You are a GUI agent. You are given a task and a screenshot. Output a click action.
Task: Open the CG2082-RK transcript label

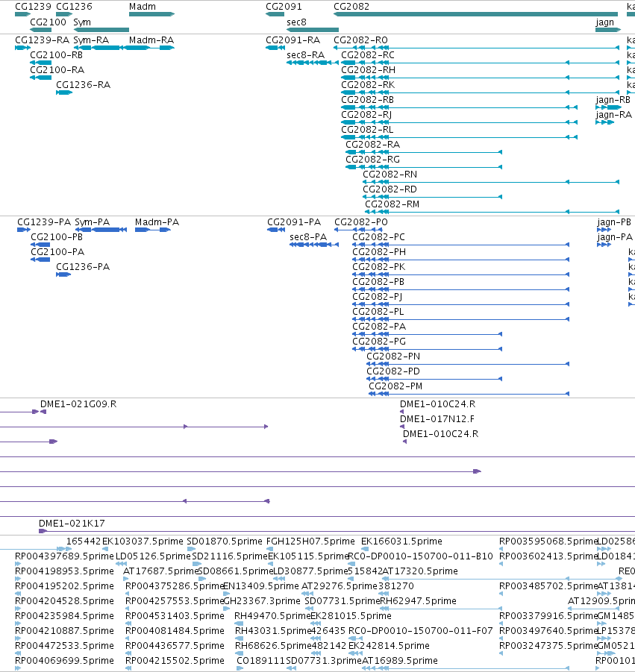(x=368, y=85)
